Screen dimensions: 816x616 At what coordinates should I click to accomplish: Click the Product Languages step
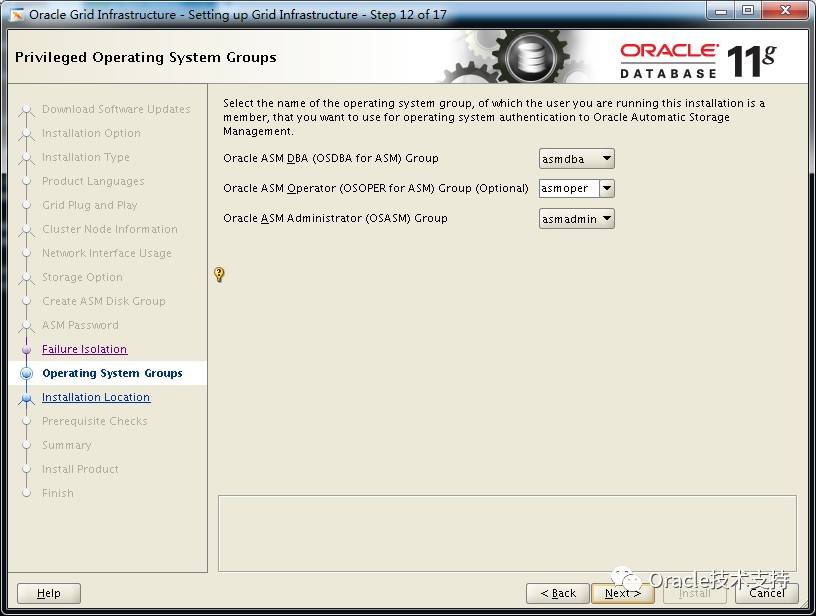point(93,181)
